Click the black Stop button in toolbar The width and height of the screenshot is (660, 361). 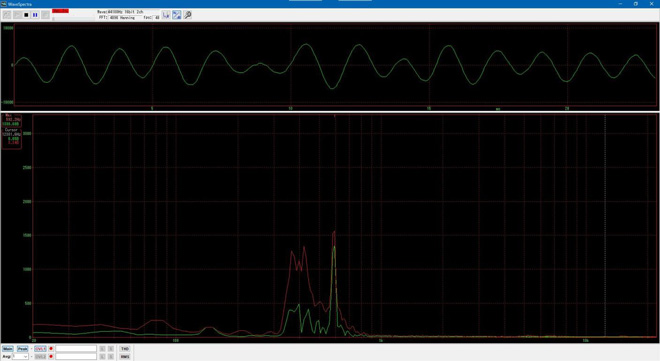pos(26,15)
